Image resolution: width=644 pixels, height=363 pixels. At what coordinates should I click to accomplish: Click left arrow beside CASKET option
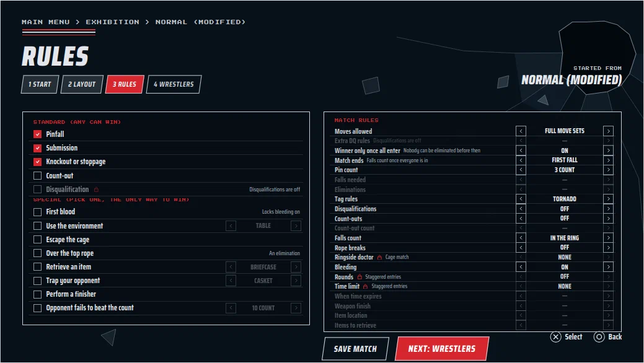(x=231, y=281)
